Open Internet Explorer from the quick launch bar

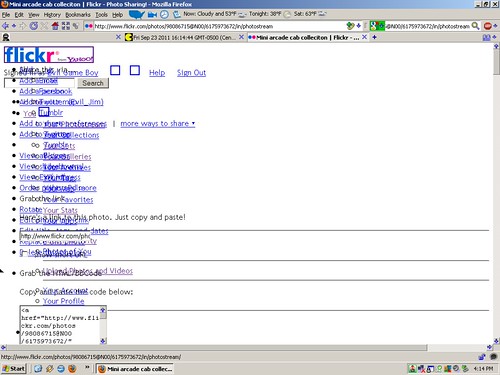tap(61, 369)
